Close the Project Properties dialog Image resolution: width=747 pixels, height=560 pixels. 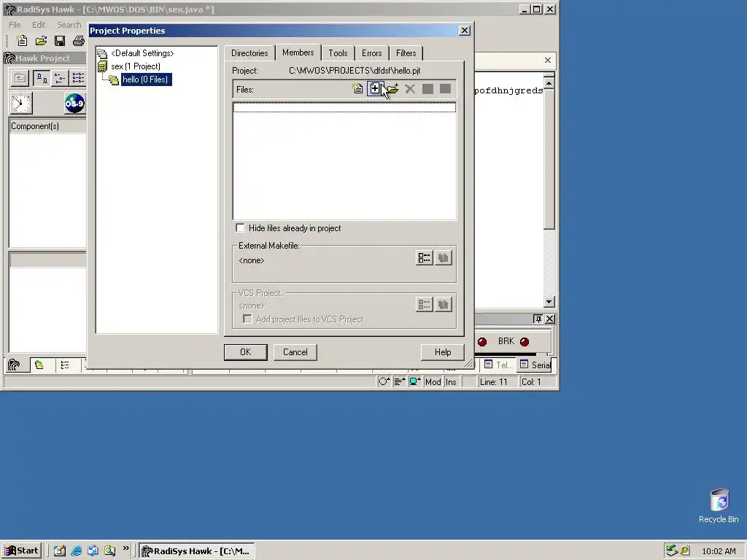click(x=465, y=31)
